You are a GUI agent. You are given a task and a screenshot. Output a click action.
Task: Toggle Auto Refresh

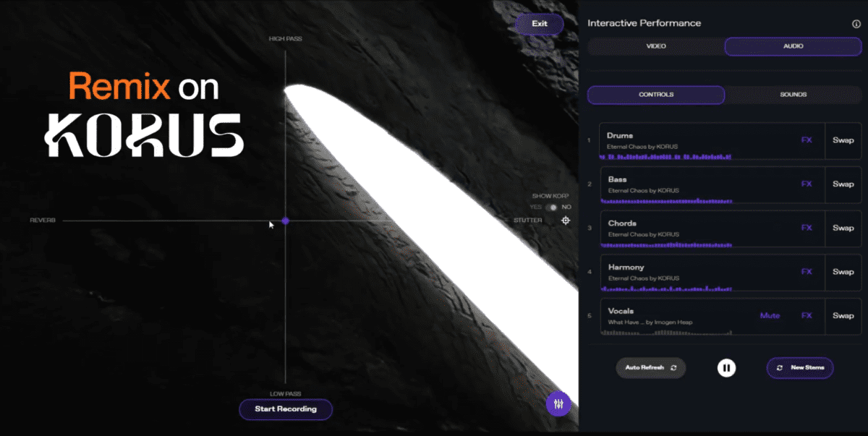coord(650,368)
